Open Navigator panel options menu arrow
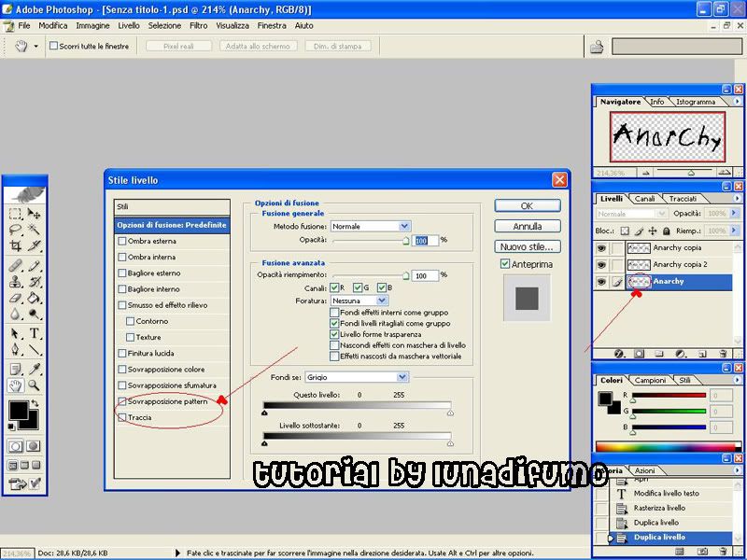This screenshot has width=747, height=560. pyautogui.click(x=738, y=102)
